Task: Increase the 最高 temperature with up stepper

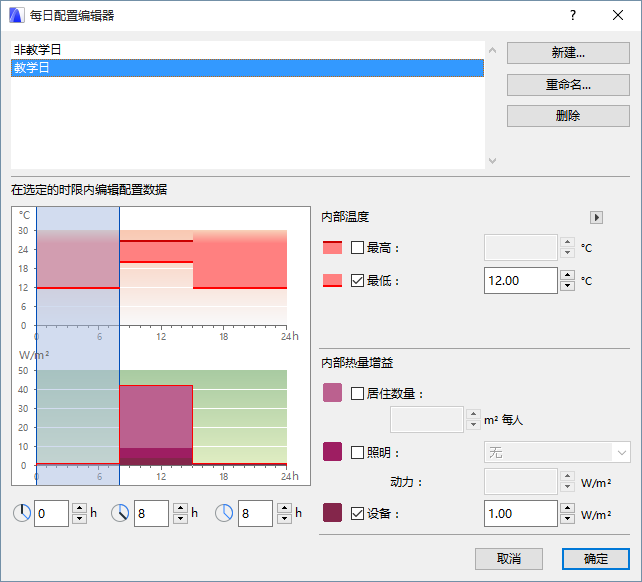Action: (x=567, y=242)
